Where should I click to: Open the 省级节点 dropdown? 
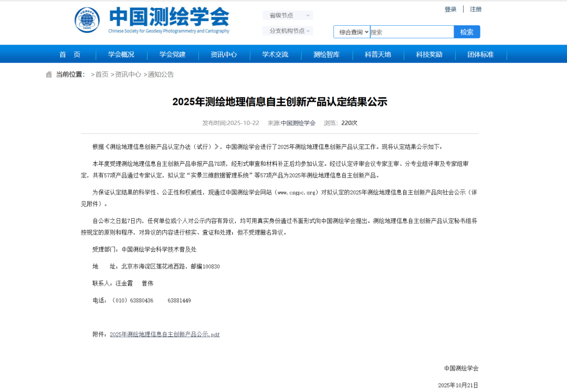(288, 15)
